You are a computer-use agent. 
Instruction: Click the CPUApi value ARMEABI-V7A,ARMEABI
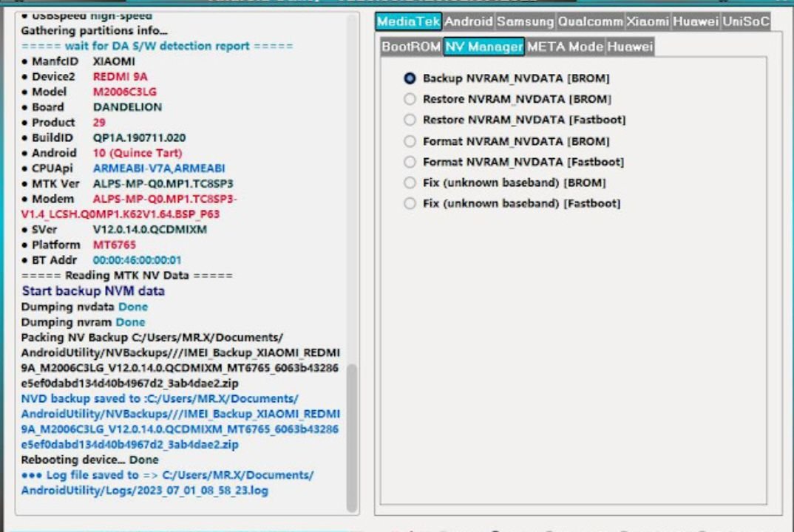(159, 168)
